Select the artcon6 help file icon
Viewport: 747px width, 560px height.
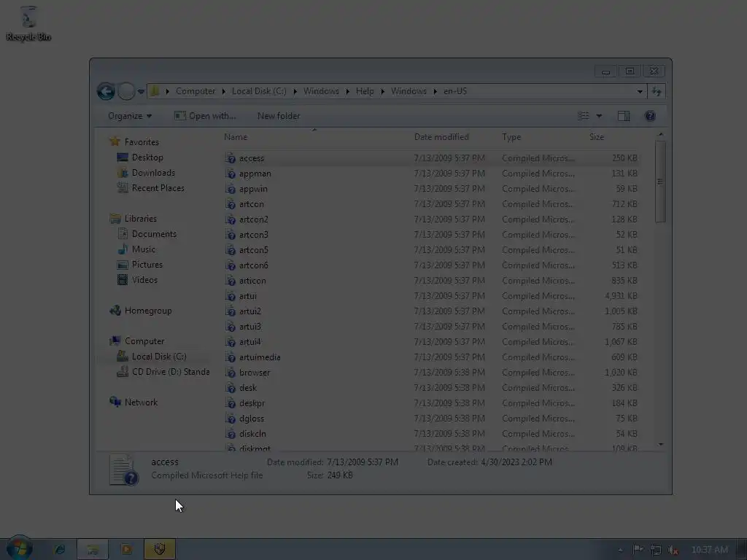(231, 265)
